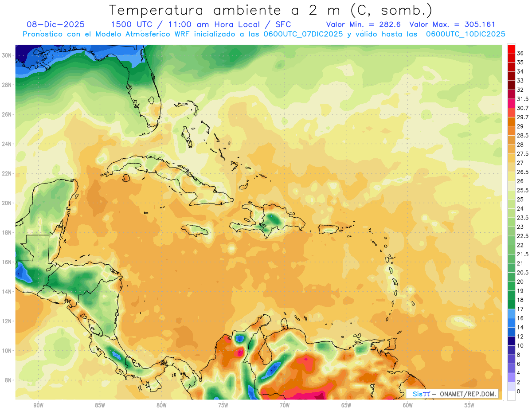The height and width of the screenshot is (411, 532).
Task: Click the '14N' latitude label
Action: (8, 292)
